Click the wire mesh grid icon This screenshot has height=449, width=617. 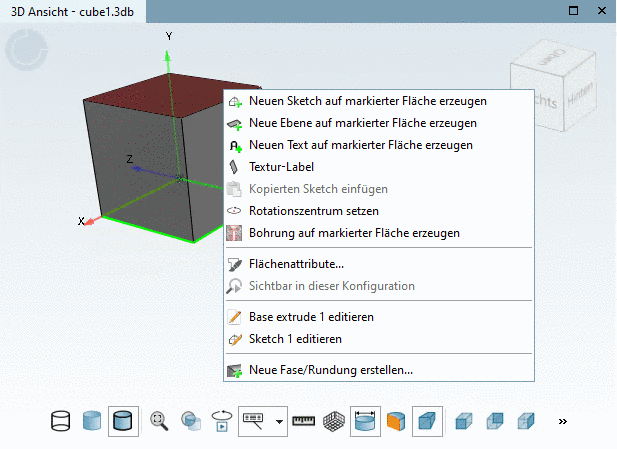pyautogui.click(x=334, y=421)
